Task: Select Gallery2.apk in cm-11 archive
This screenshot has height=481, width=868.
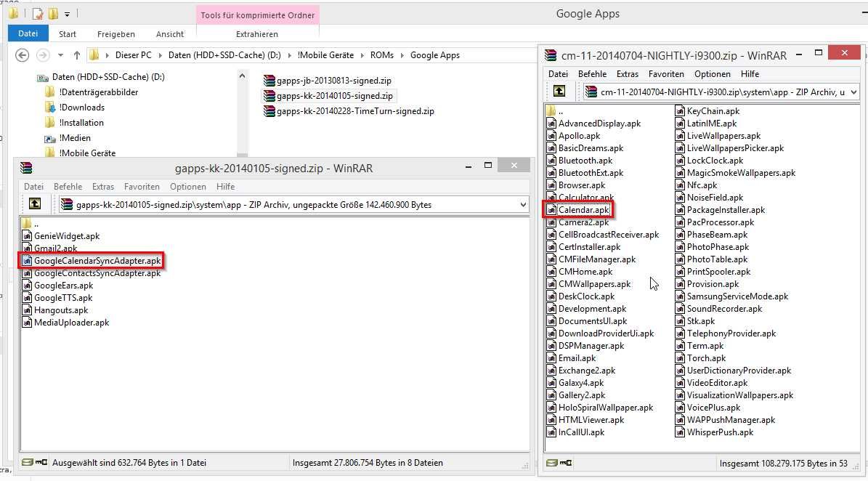Action: click(576, 395)
